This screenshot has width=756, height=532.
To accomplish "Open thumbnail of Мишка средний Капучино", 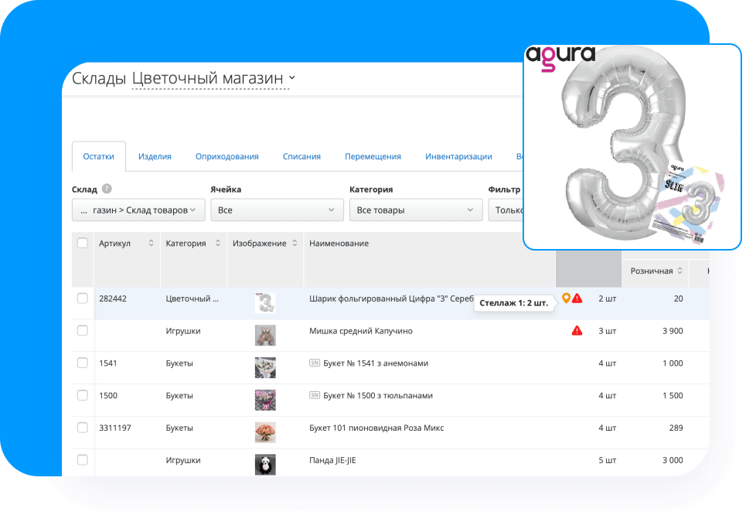I will 265,335.
